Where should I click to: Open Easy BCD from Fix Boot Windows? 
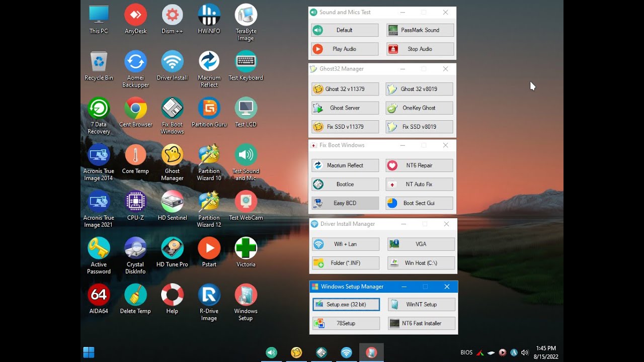coord(345,203)
